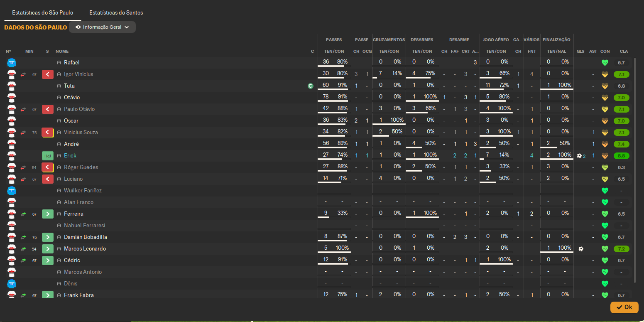Open player Nahuel Ferraresi's name link
644x322 pixels.
[84, 226]
